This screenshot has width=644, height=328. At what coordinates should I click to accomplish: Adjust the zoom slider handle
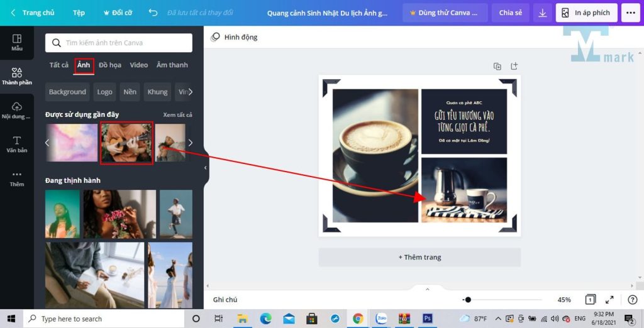click(468, 300)
